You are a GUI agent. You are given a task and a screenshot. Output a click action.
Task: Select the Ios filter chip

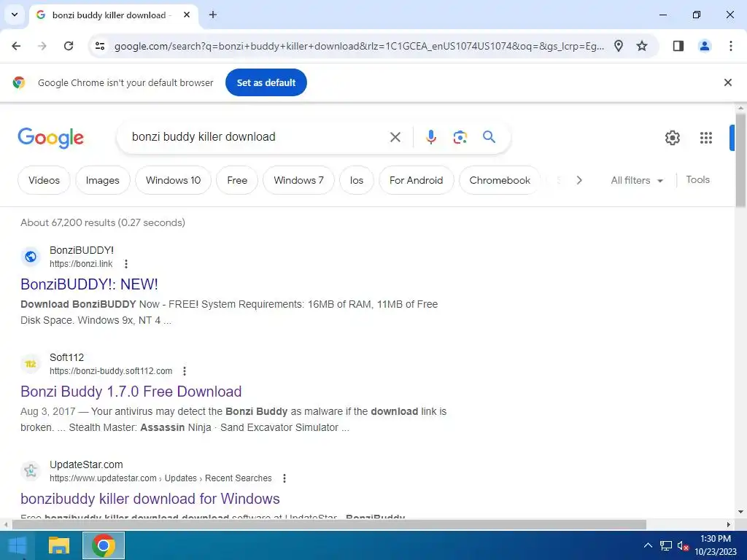point(356,180)
